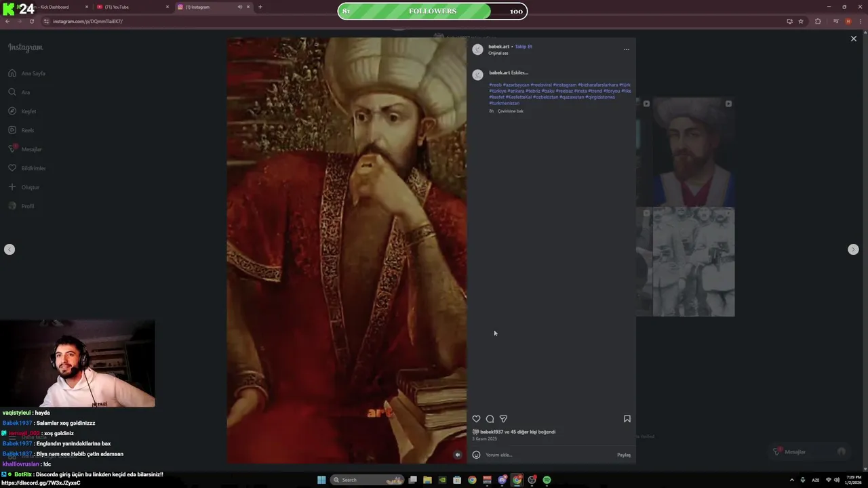Open Profil in the sidebar
868x488 pixels.
click(x=21, y=206)
